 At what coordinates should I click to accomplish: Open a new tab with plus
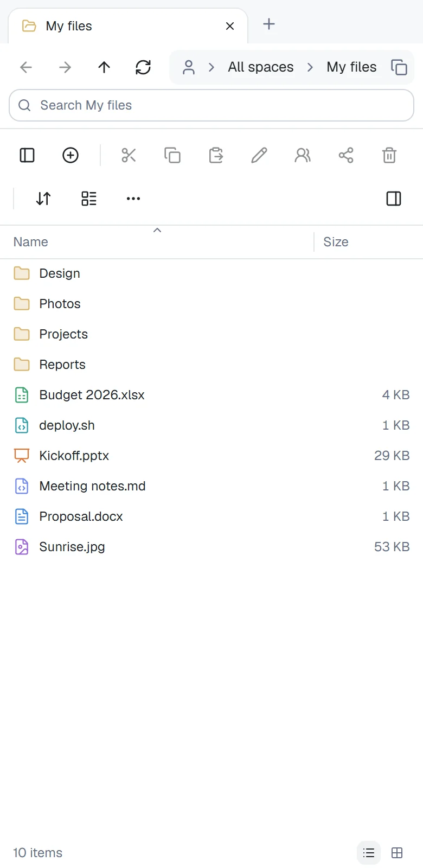[x=269, y=24]
